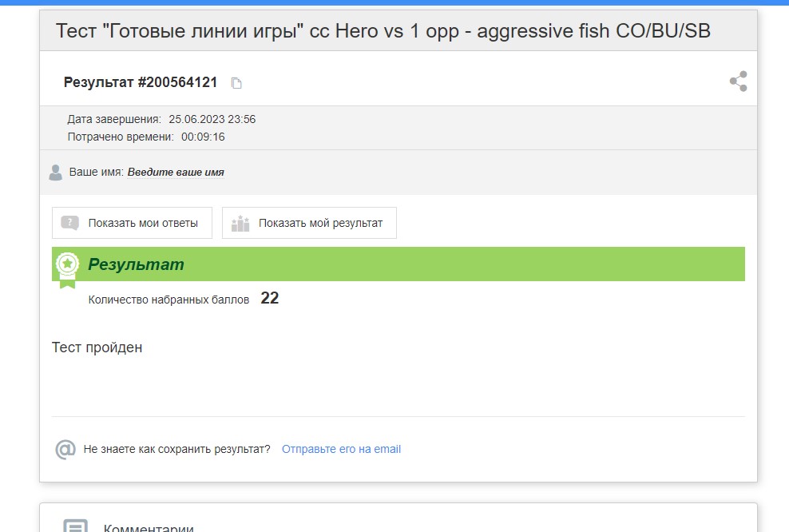
Task: Click the Введите ваше имя name field
Action: click(176, 172)
